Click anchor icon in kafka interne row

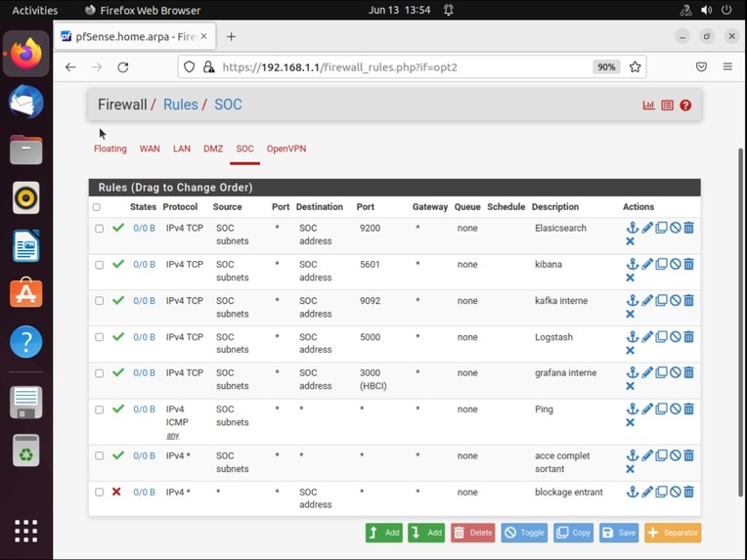[x=633, y=300]
